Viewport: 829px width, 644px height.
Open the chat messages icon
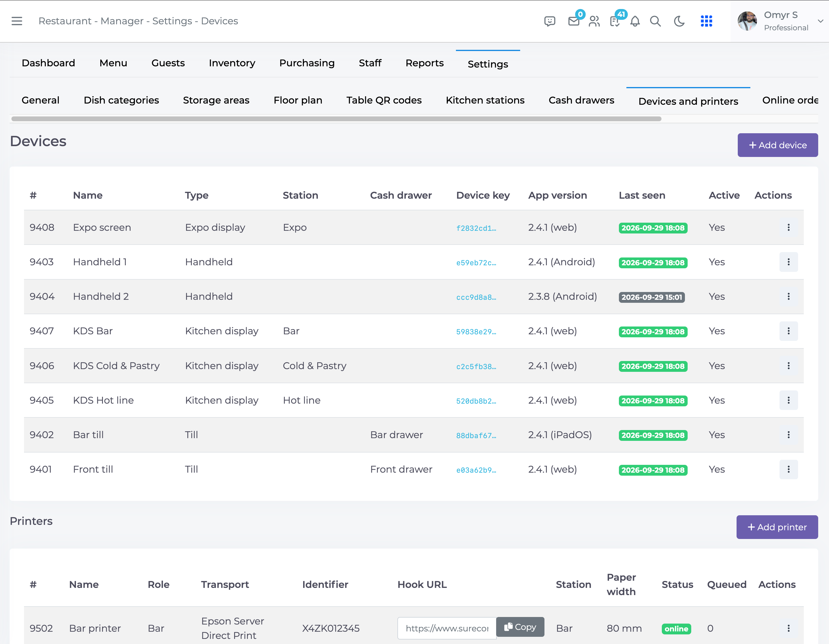pyautogui.click(x=549, y=21)
